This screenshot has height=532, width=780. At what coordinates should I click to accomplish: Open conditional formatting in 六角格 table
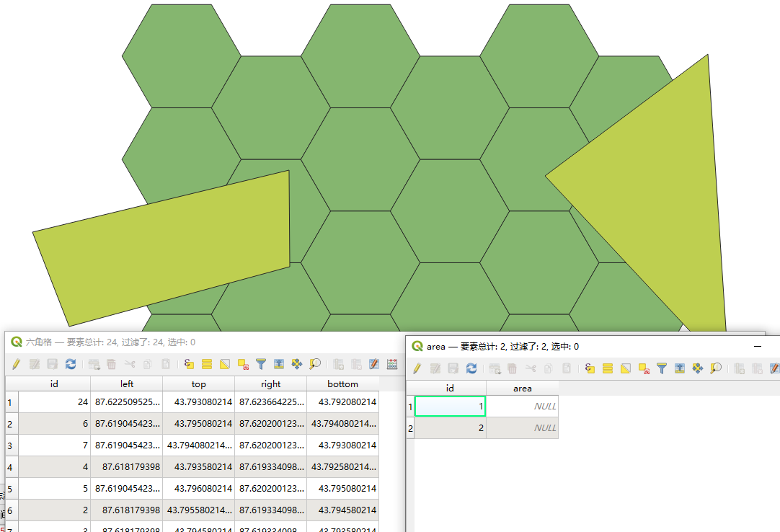pos(392,365)
